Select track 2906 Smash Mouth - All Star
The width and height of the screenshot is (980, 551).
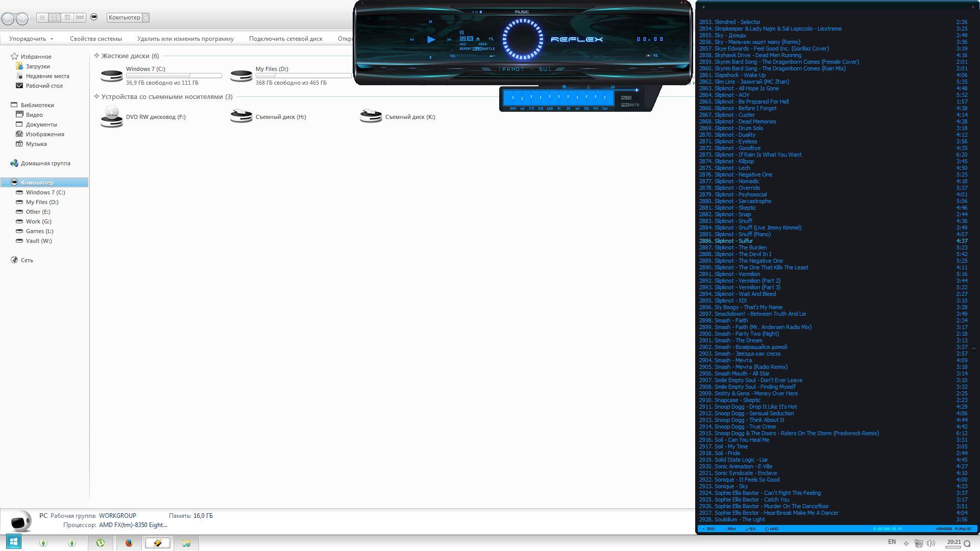[x=833, y=373]
